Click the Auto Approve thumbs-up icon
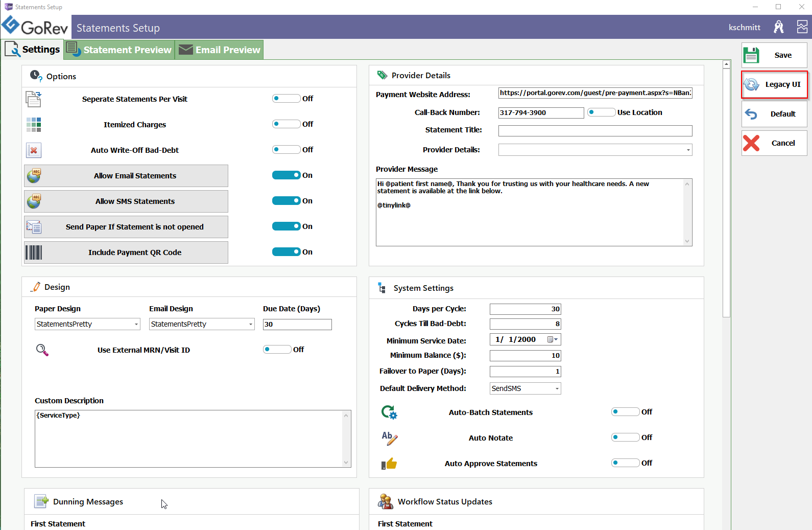The image size is (812, 530). 389,464
